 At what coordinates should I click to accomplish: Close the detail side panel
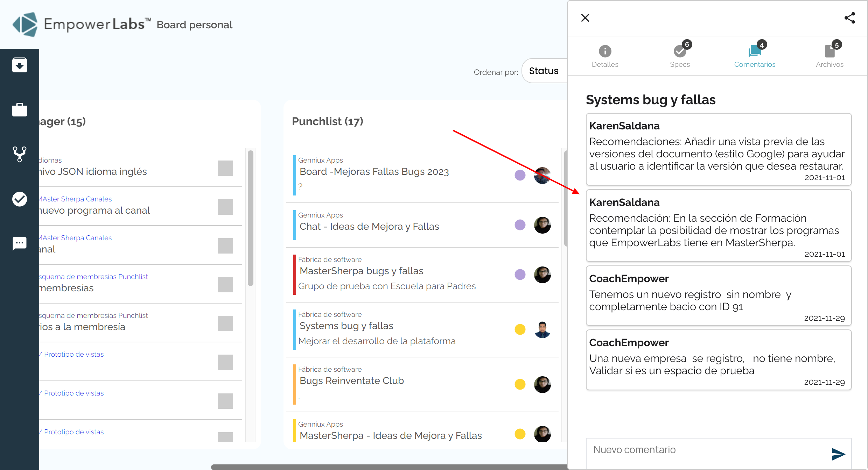[585, 18]
